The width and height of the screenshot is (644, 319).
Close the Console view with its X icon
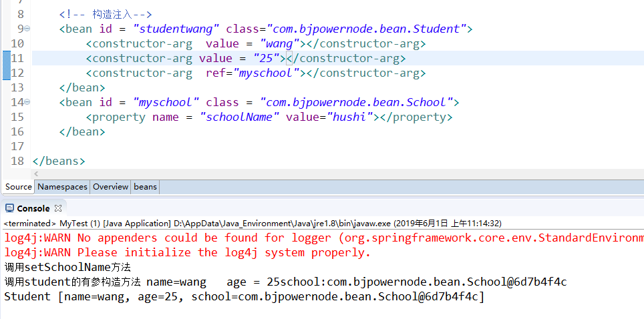pyautogui.click(x=58, y=209)
